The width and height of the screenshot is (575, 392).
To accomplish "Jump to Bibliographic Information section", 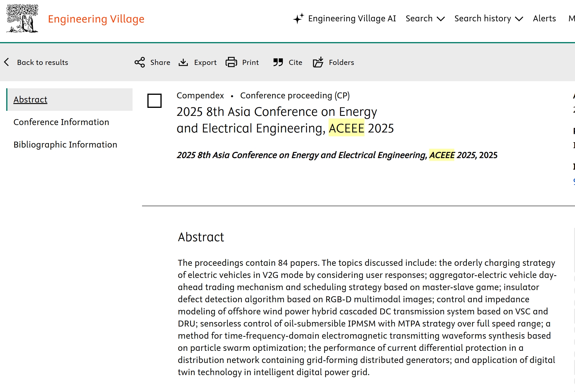I will 65,145.
